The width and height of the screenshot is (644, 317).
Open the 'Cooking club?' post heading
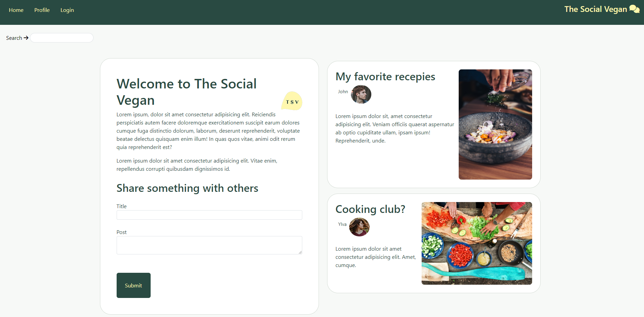pos(370,209)
